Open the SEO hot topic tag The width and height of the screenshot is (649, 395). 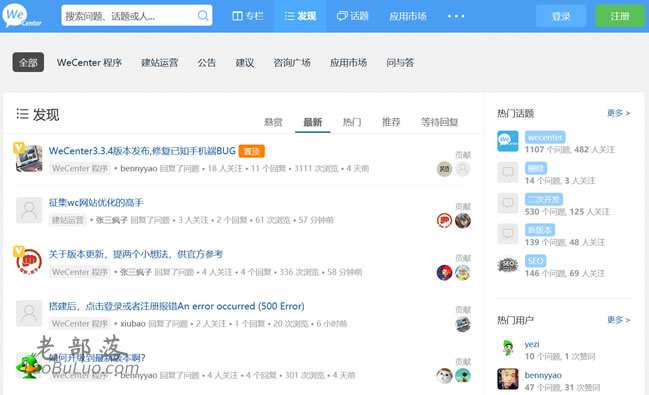point(536,261)
